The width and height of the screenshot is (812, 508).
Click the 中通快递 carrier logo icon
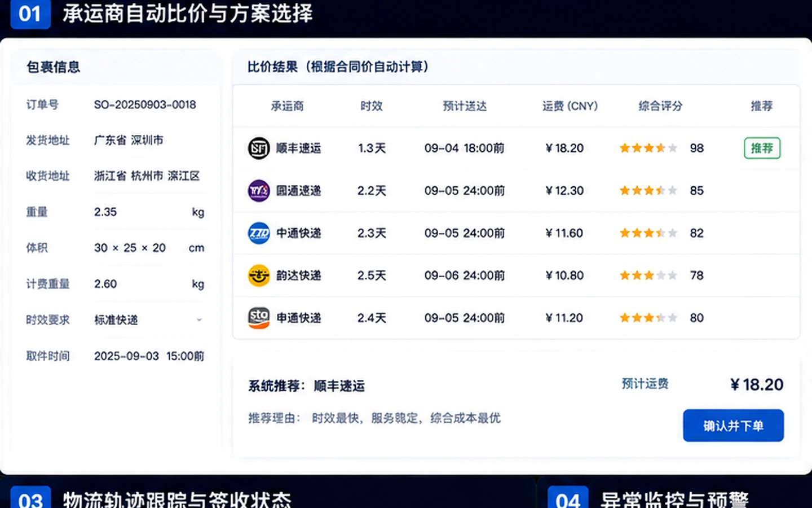pyautogui.click(x=259, y=233)
